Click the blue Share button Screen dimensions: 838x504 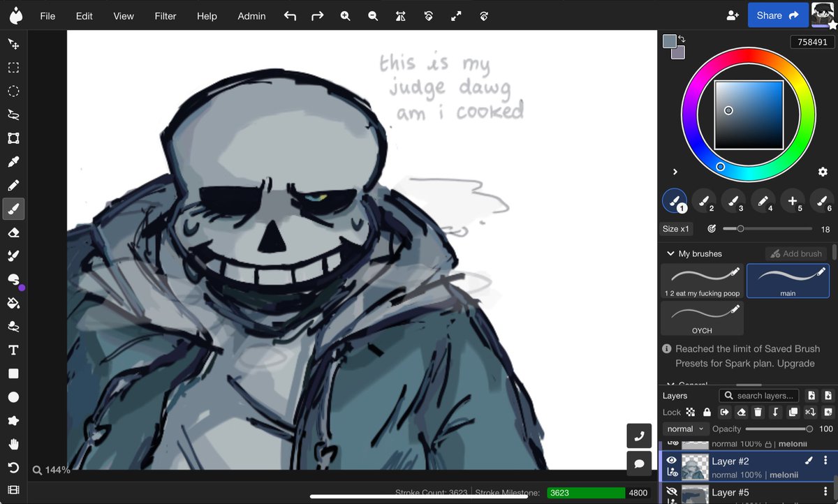tap(777, 15)
